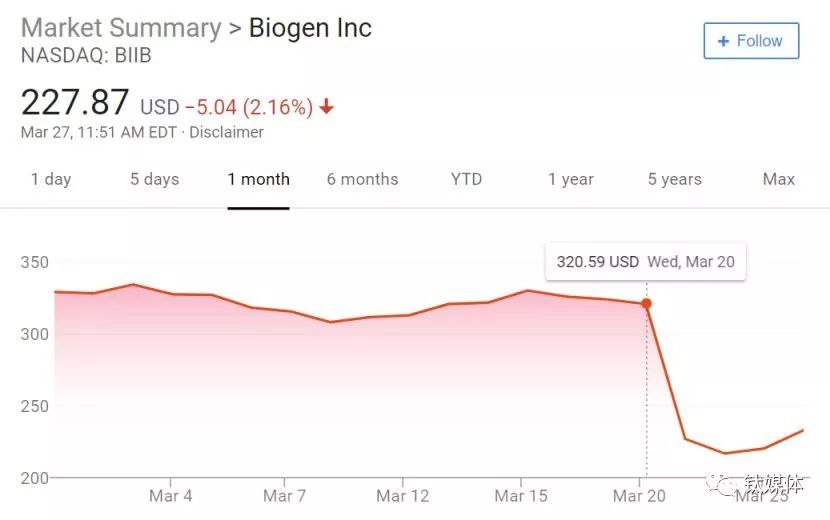Click the Biogen Inc title
The image size is (830, 520).
[310, 28]
